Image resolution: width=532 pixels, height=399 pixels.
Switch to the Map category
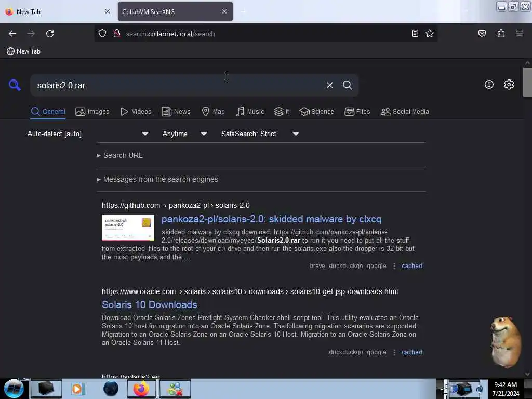pyautogui.click(x=213, y=112)
